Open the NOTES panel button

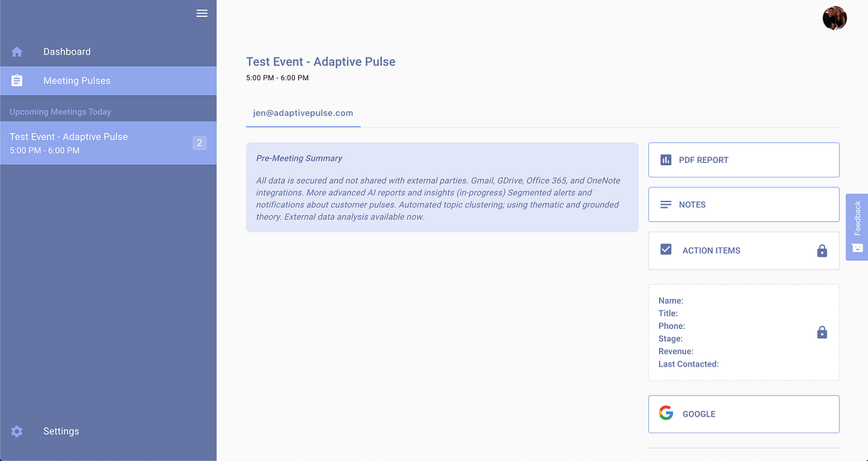pos(743,204)
